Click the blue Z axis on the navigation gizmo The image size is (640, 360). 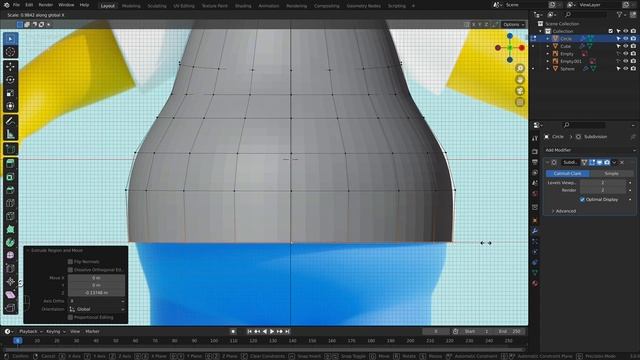(x=510, y=36)
